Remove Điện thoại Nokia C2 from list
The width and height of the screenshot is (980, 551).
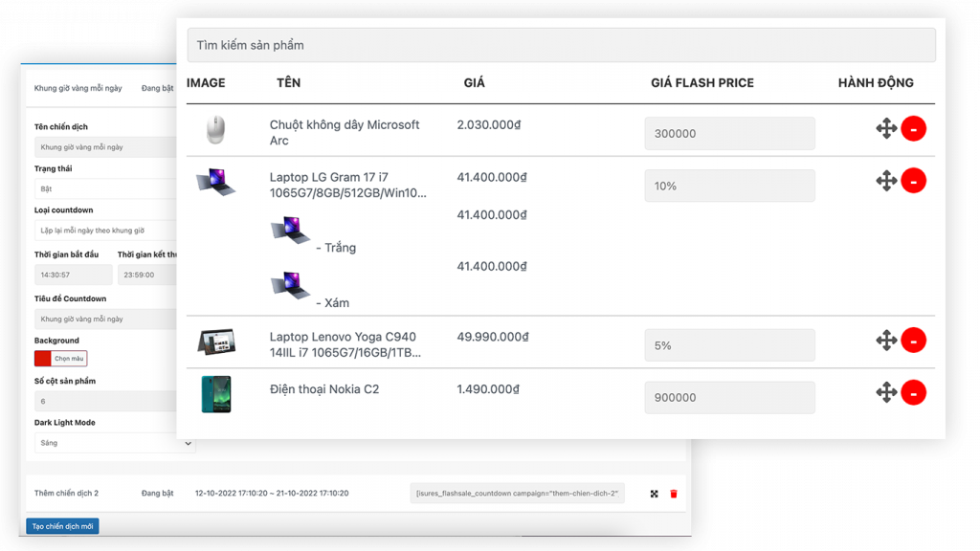point(913,391)
